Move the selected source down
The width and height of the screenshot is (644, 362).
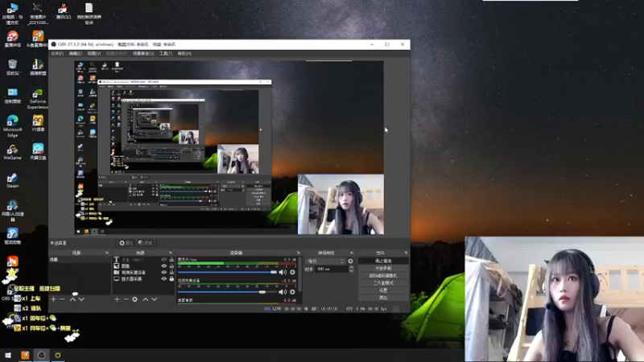click(154, 299)
